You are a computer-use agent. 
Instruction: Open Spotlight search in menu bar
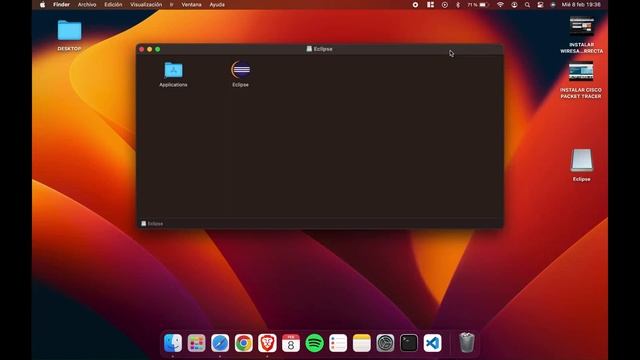pos(527,4)
